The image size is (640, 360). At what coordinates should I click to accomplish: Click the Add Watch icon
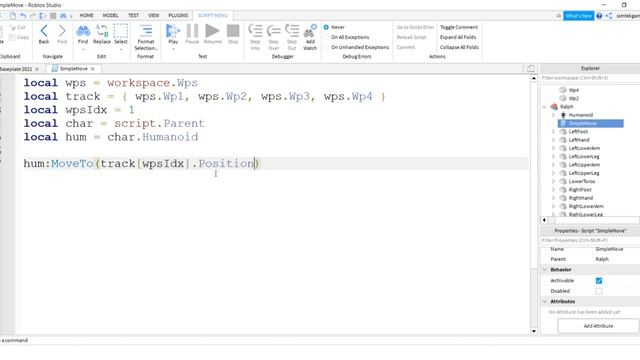pyautogui.click(x=310, y=31)
